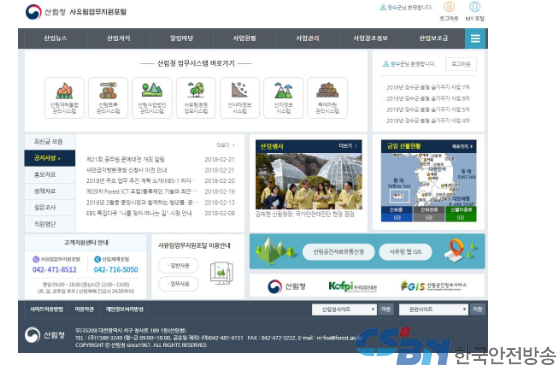Open the Kofpi logo link

352,286
